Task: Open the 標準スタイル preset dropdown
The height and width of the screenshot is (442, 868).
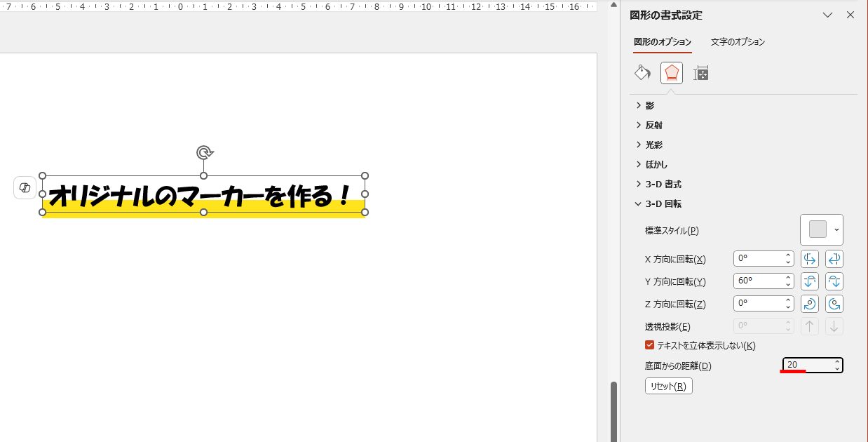Action: point(822,229)
